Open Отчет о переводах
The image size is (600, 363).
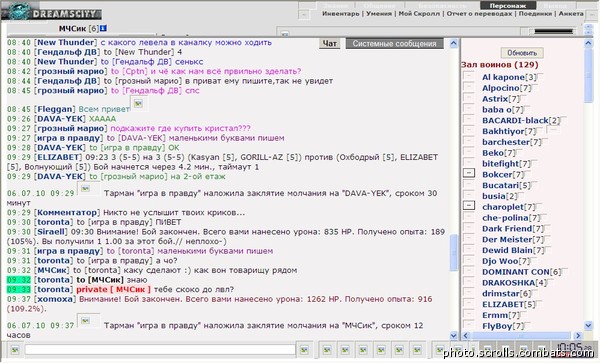coord(479,14)
